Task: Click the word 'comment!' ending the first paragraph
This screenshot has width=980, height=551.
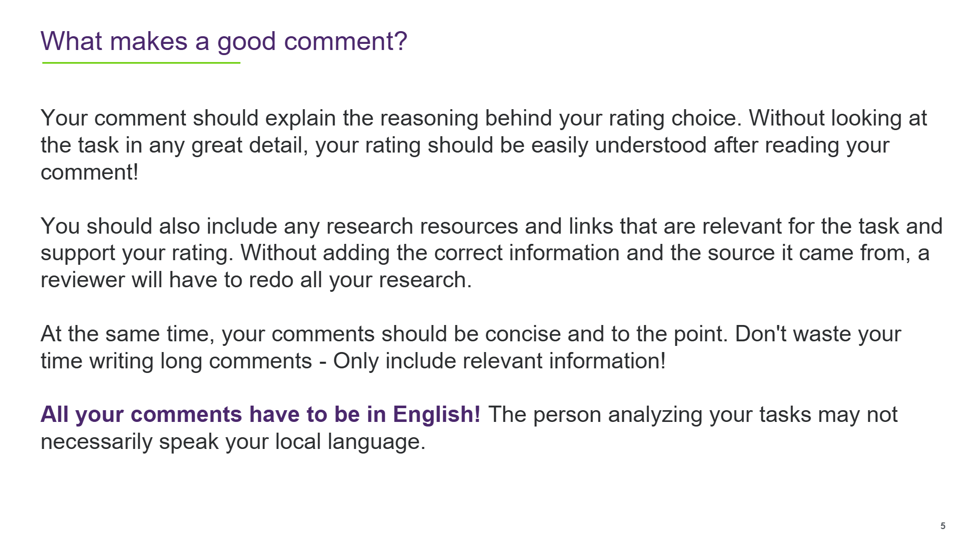Action: (x=90, y=172)
